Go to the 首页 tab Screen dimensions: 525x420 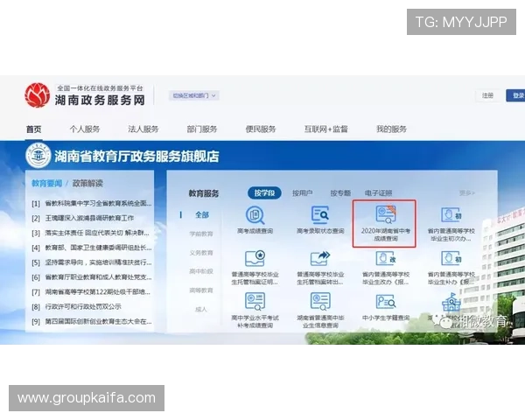click(34, 129)
